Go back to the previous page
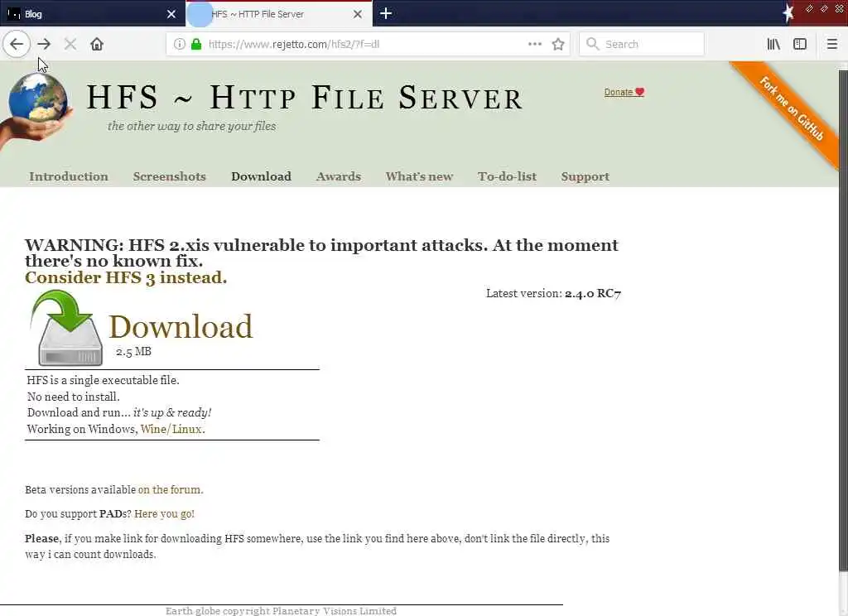 click(x=17, y=44)
